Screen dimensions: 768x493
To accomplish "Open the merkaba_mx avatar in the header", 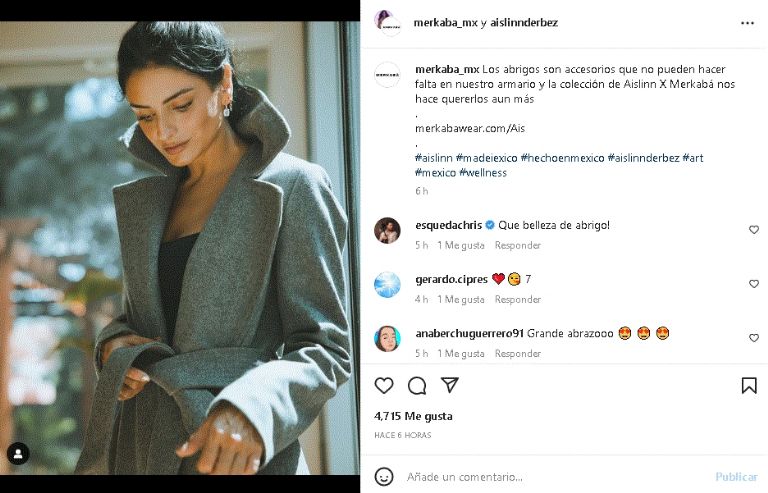I will coord(386,22).
